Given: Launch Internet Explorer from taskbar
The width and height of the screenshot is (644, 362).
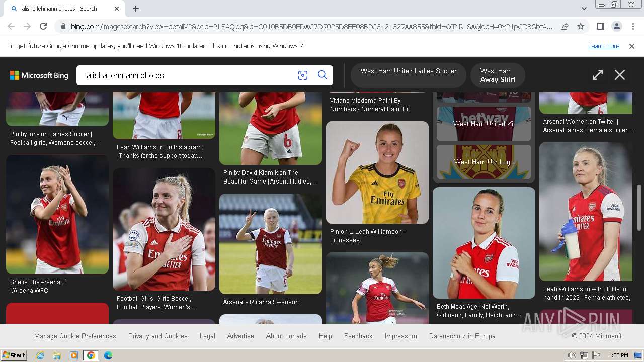Looking at the screenshot, I should 40,355.
